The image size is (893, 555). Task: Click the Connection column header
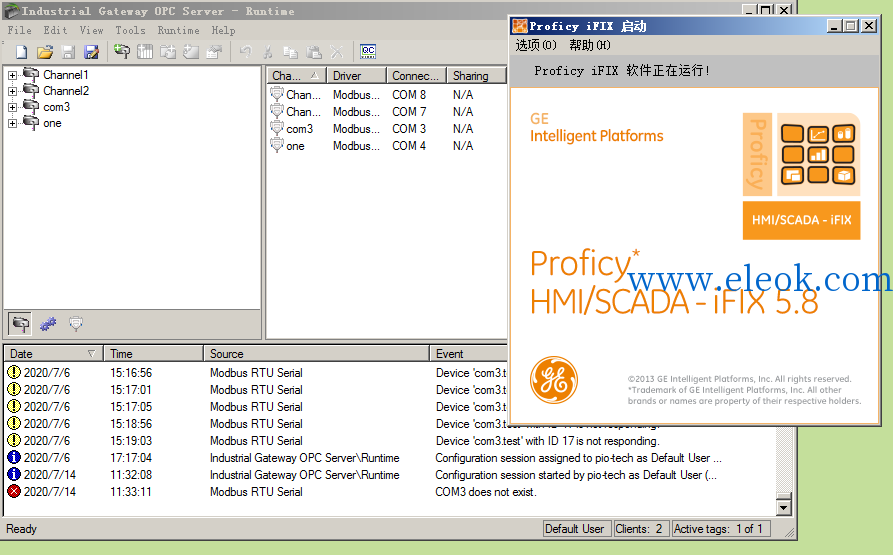pos(416,76)
